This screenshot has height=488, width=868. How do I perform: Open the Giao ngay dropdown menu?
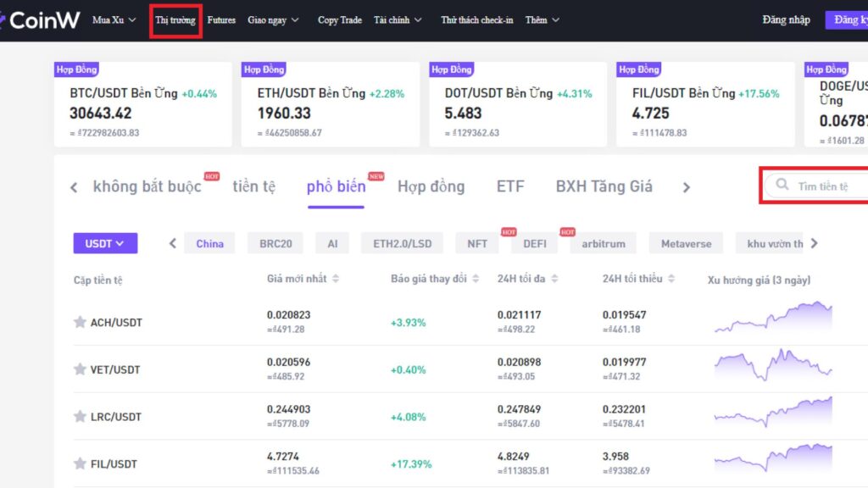(x=274, y=20)
